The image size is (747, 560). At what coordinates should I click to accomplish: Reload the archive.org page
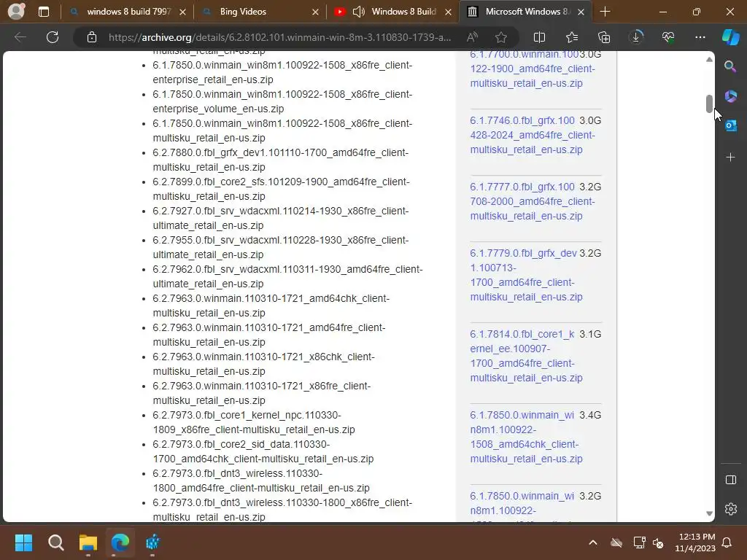tap(53, 36)
